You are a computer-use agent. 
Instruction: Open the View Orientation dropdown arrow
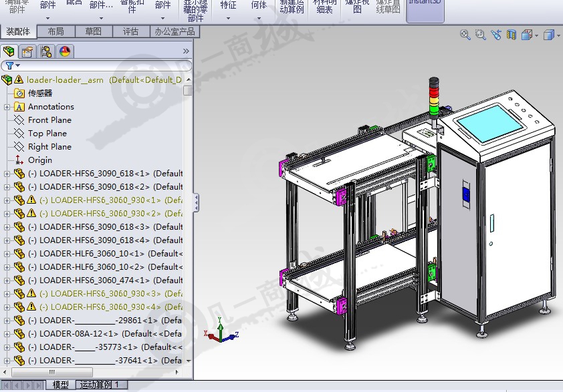click(536, 35)
